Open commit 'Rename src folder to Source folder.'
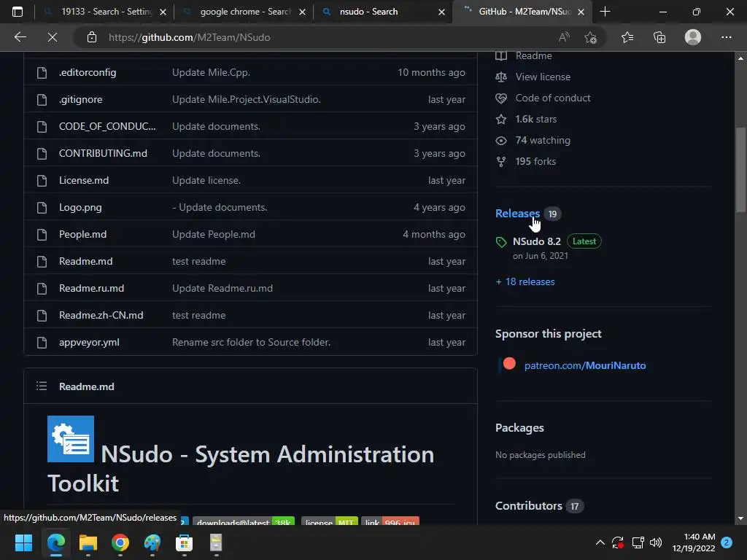 pyautogui.click(x=251, y=343)
